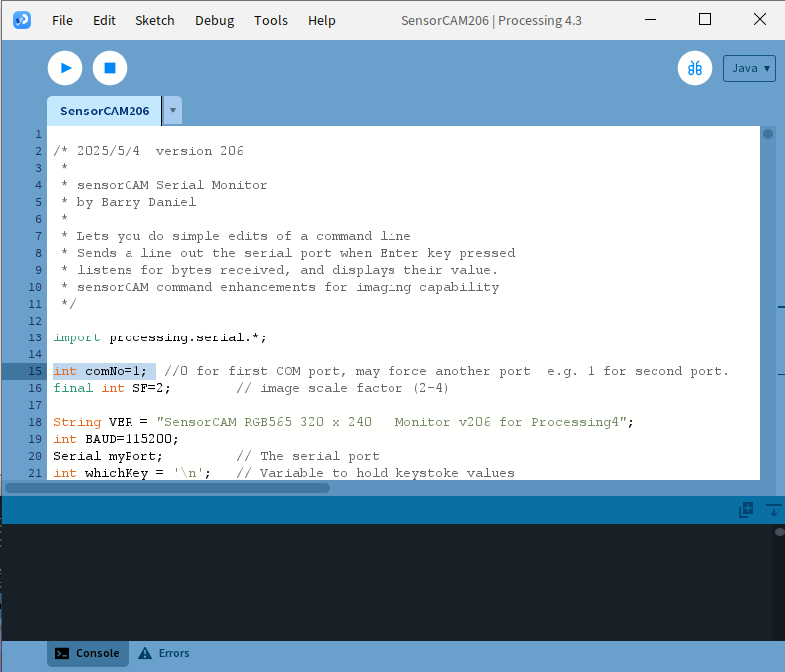Toggle the debugger butterfly icon
The image size is (785, 672).
pos(695,68)
